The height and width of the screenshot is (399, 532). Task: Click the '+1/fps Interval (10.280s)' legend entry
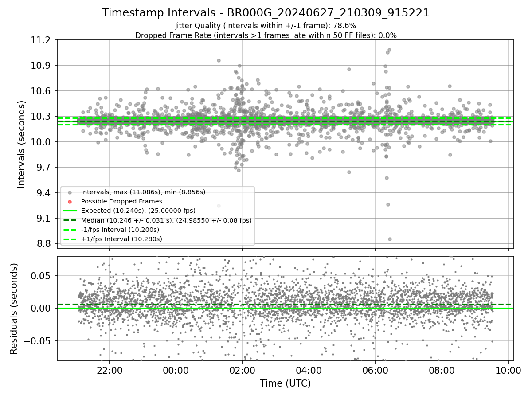(121, 239)
